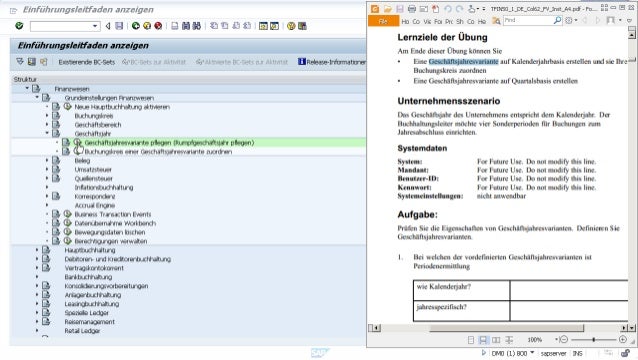Click the Last Page icon in SAP toolbar
Viewport: 638px width, 360px height.
pos(247,26)
